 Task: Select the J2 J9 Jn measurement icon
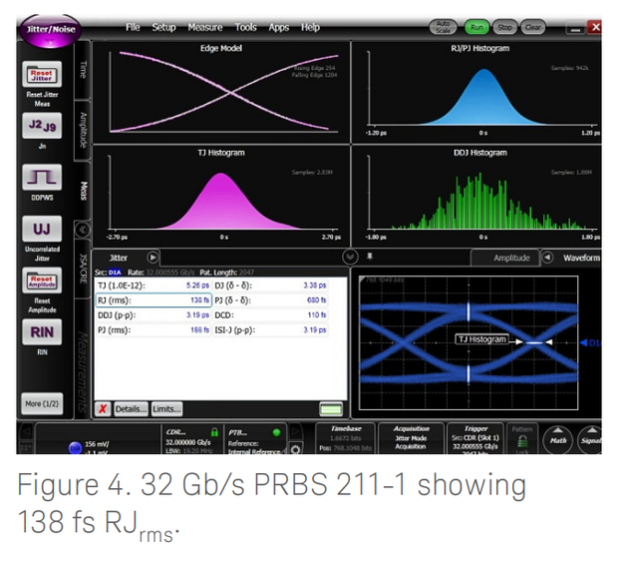click(x=42, y=128)
